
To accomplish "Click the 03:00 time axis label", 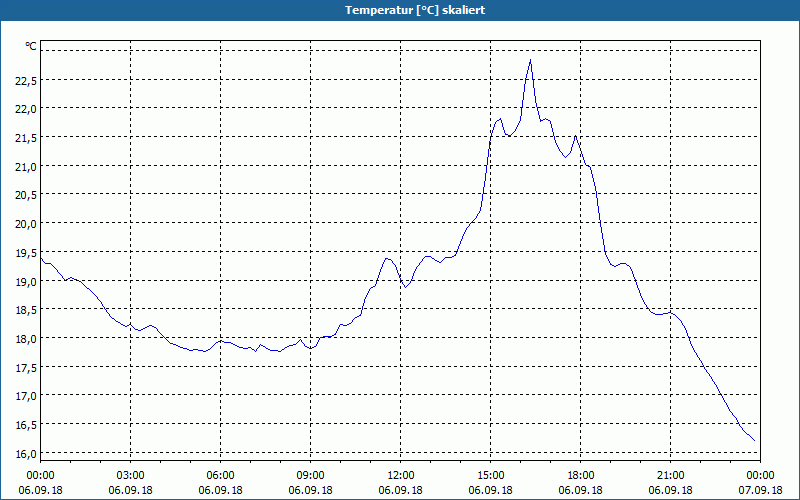I will pyautogui.click(x=131, y=476).
